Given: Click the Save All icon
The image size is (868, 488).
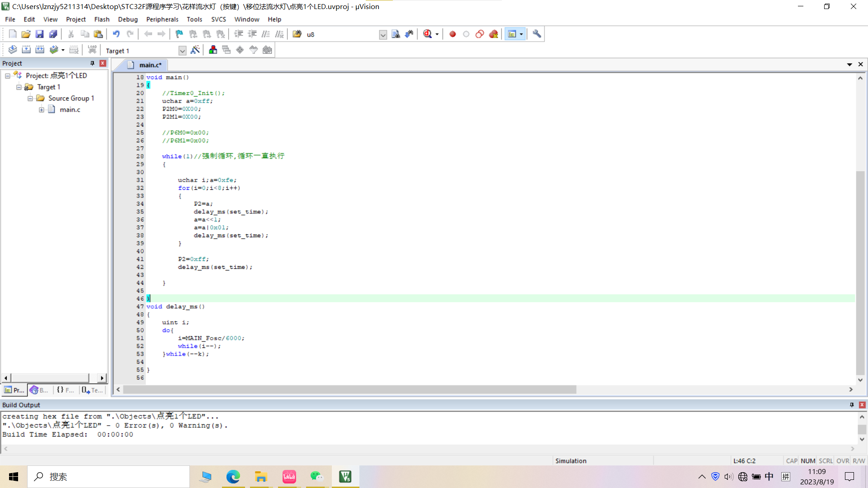Looking at the screenshot, I should (x=53, y=34).
